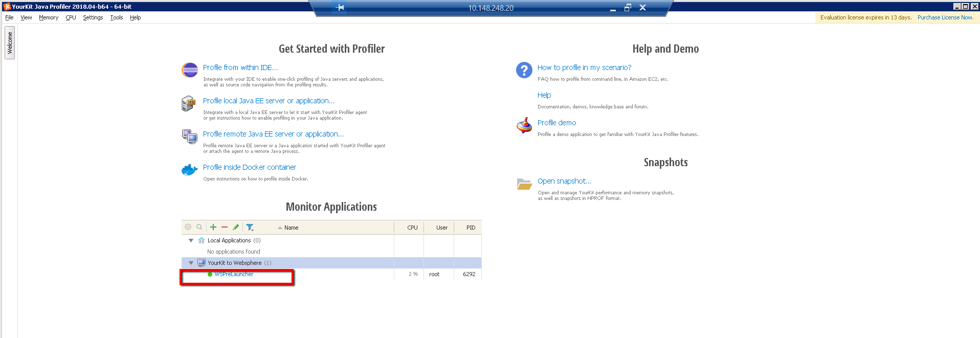Open the Tools menu
980x338 pixels.
pos(117,17)
